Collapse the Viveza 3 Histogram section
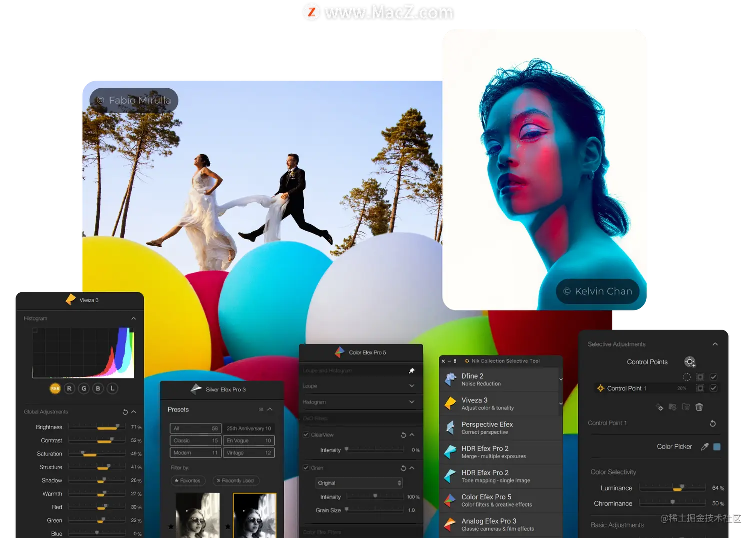 coord(134,318)
